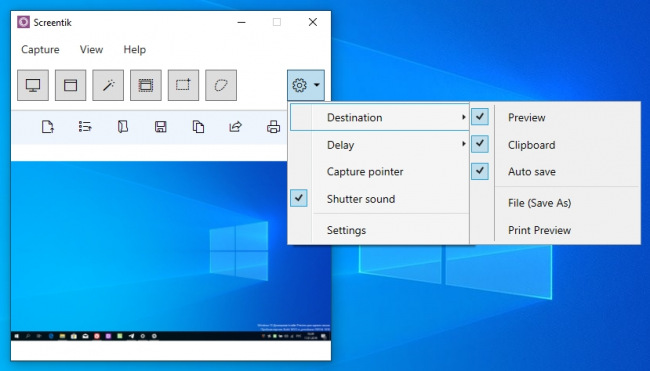Image resolution: width=650 pixels, height=371 pixels.
Task: Collapse the gear settings dropdown arrow
Action: click(317, 85)
